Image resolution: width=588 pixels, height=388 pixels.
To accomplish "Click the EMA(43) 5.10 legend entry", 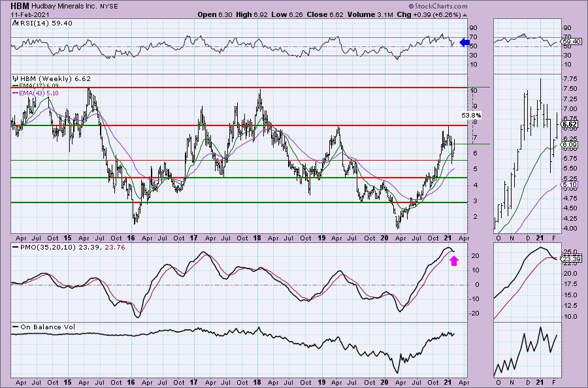I will click(x=35, y=93).
